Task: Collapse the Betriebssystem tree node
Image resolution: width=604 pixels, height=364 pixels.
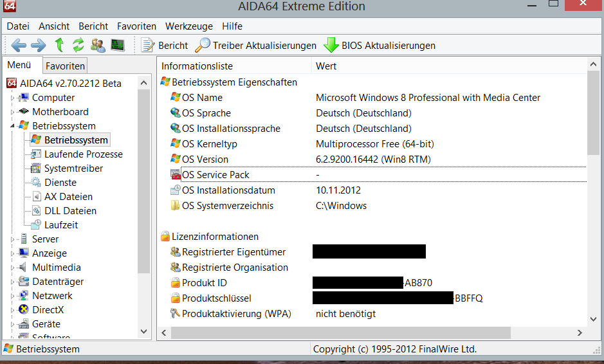Action: (x=12, y=126)
